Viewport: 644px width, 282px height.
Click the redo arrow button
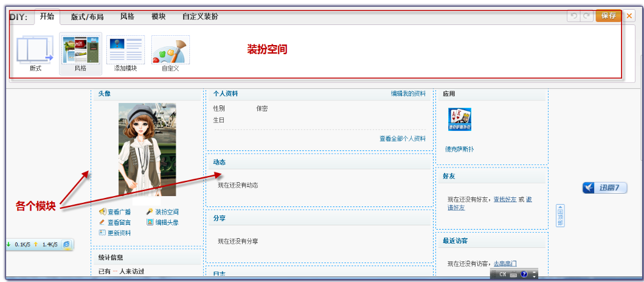click(x=586, y=16)
